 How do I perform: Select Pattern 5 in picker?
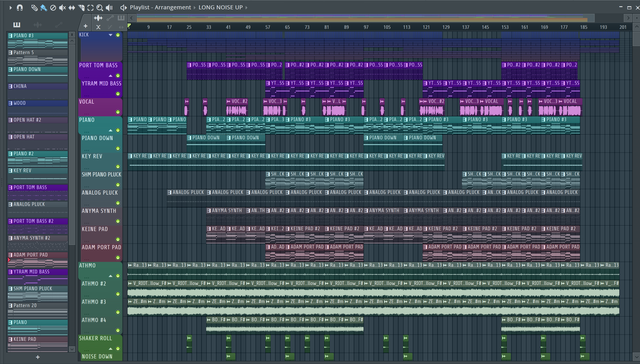(38, 57)
